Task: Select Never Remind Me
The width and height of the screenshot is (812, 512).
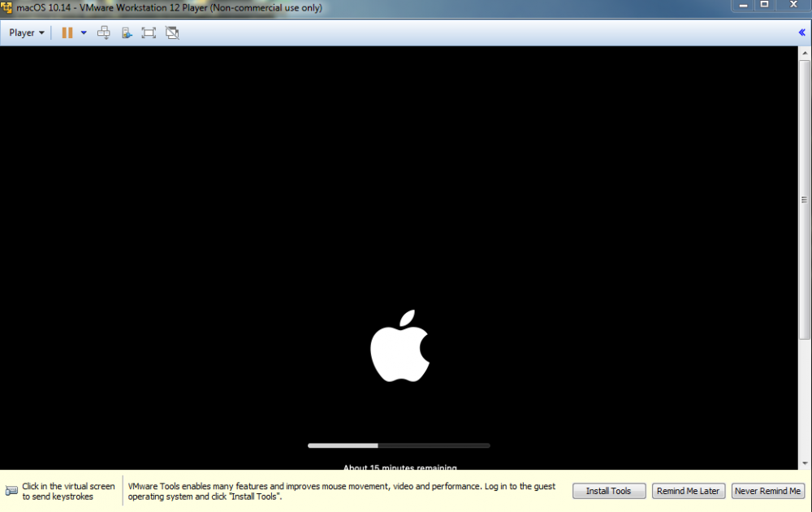Action: pos(768,491)
